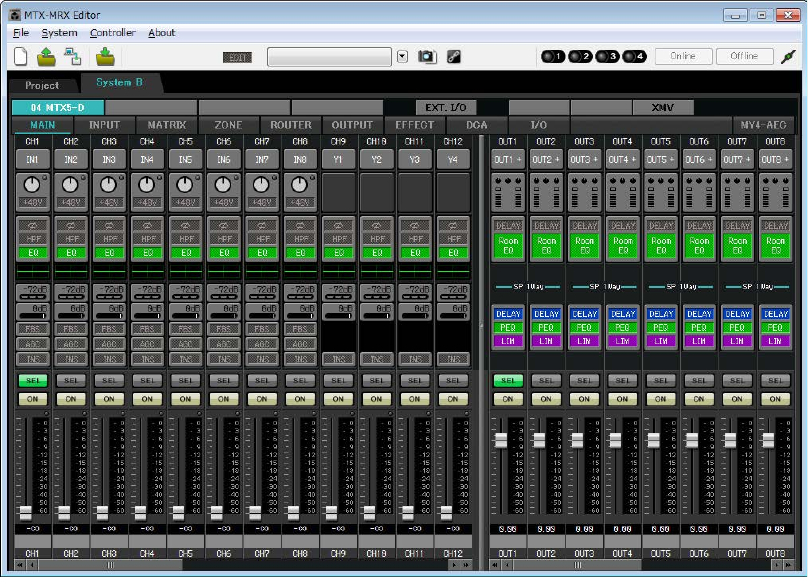808x577 pixels.
Task: Toggle the CH1 ON button
Action: click(33, 399)
